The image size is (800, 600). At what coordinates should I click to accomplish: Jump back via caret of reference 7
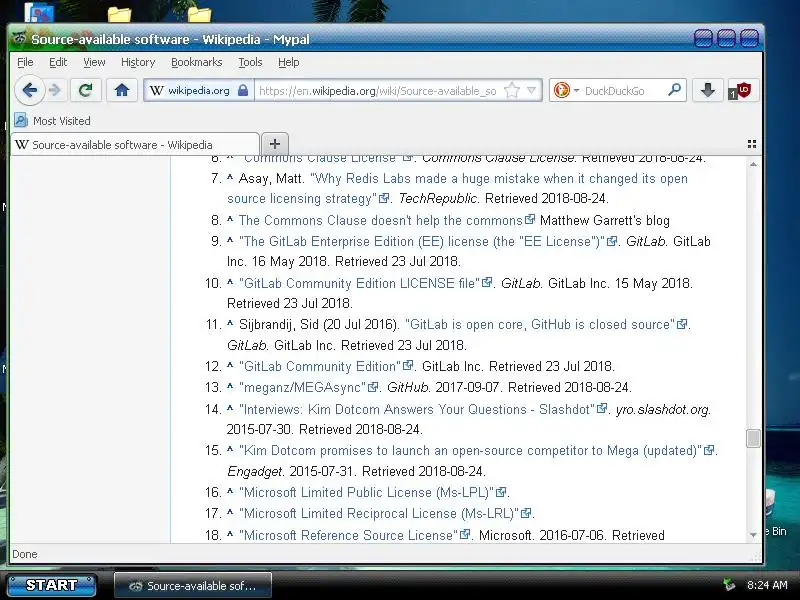coord(230,177)
